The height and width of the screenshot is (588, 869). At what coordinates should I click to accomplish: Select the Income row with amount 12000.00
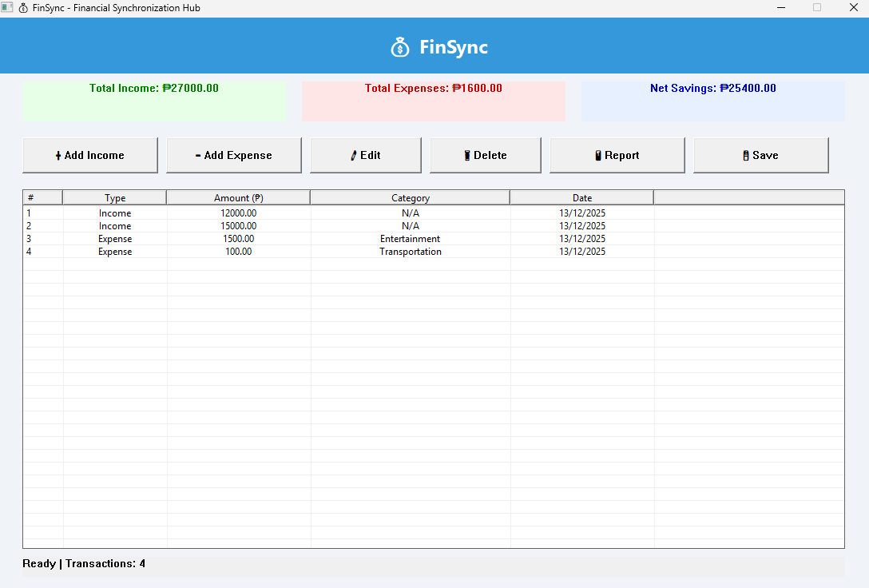click(x=434, y=213)
